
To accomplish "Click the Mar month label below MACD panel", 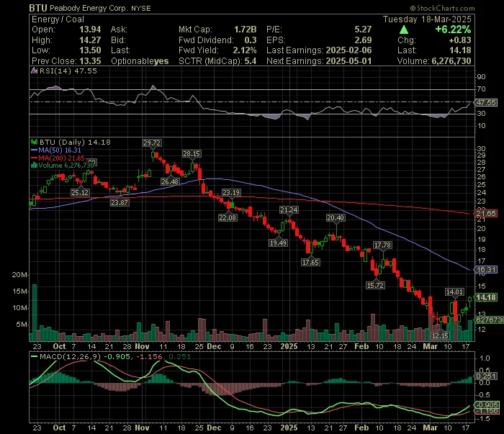I will (x=430, y=428).
